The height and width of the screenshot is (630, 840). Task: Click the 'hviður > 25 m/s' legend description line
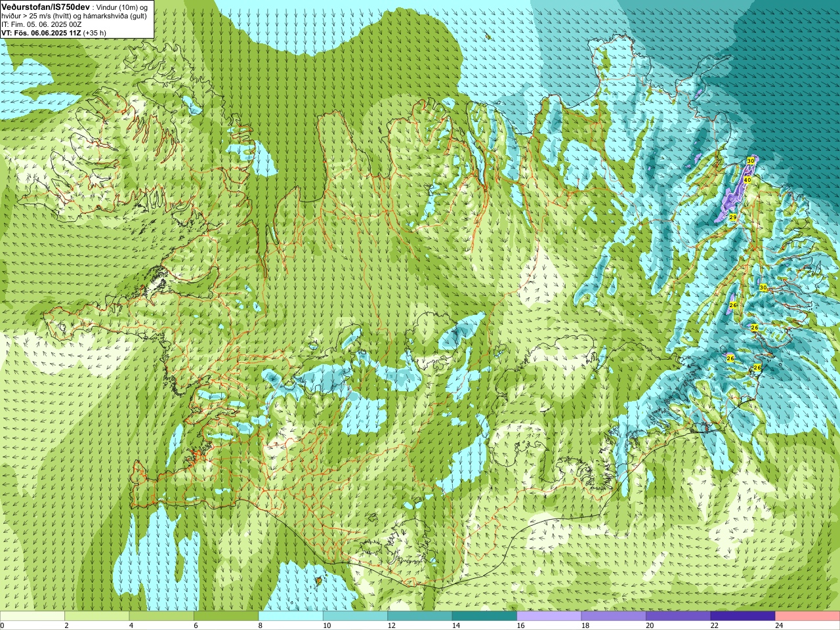click(x=74, y=16)
